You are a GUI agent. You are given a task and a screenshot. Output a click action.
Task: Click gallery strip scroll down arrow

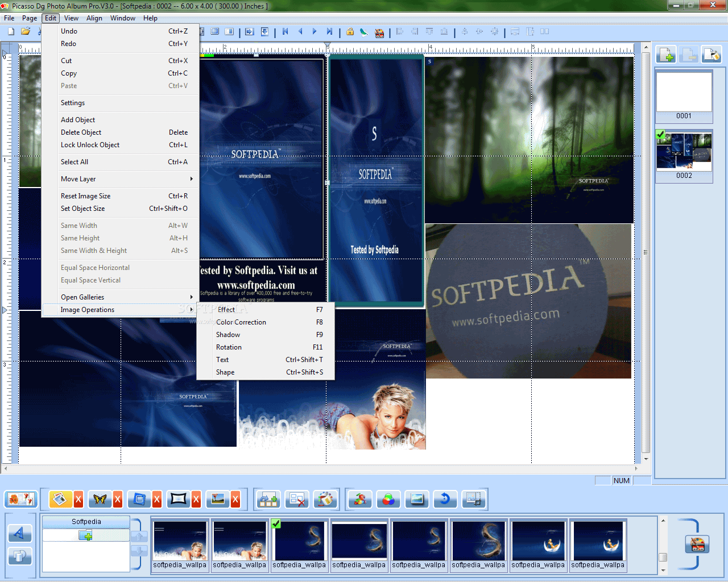point(663,570)
